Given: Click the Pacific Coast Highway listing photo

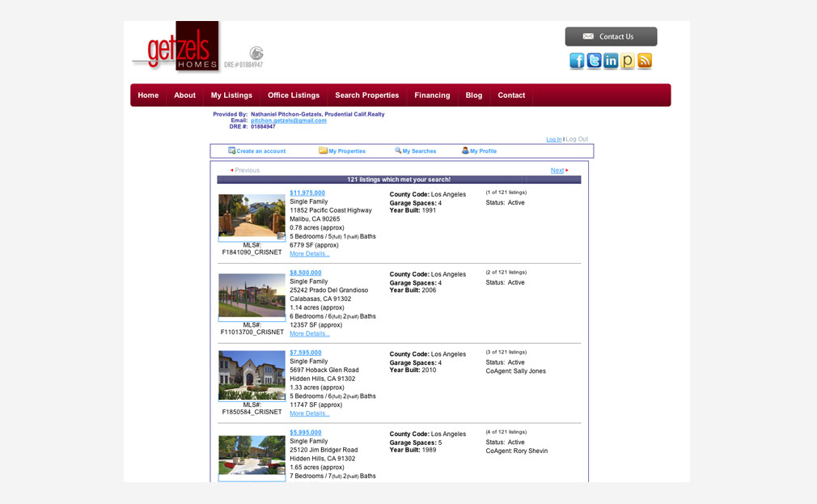Looking at the screenshot, I should pyautogui.click(x=251, y=216).
